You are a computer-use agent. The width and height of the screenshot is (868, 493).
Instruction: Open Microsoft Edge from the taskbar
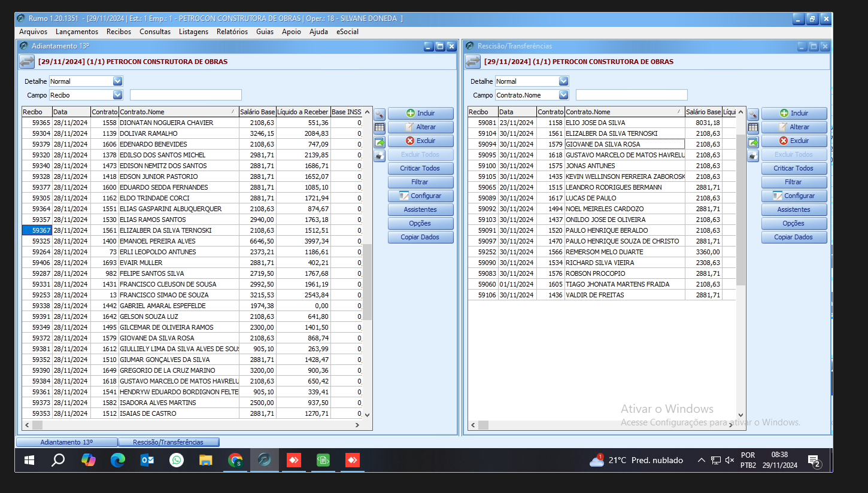[117, 460]
